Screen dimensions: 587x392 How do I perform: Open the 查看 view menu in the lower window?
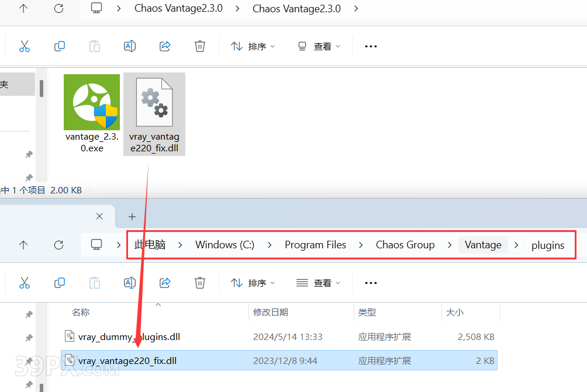[318, 283]
